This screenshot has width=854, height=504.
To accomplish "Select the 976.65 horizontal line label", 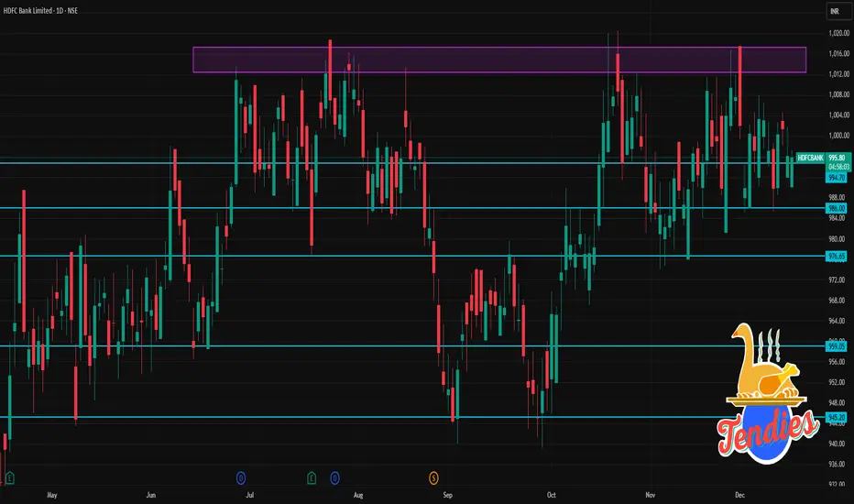I will tap(836, 256).
